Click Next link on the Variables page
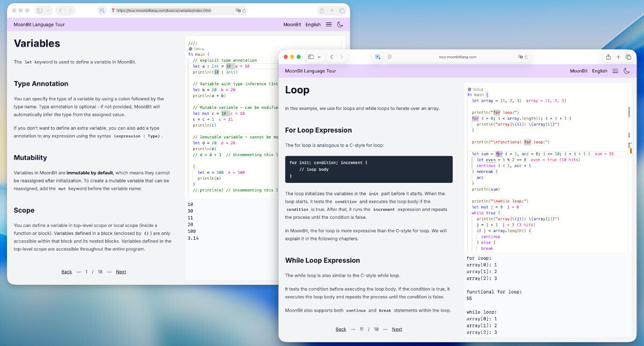 [x=121, y=272]
